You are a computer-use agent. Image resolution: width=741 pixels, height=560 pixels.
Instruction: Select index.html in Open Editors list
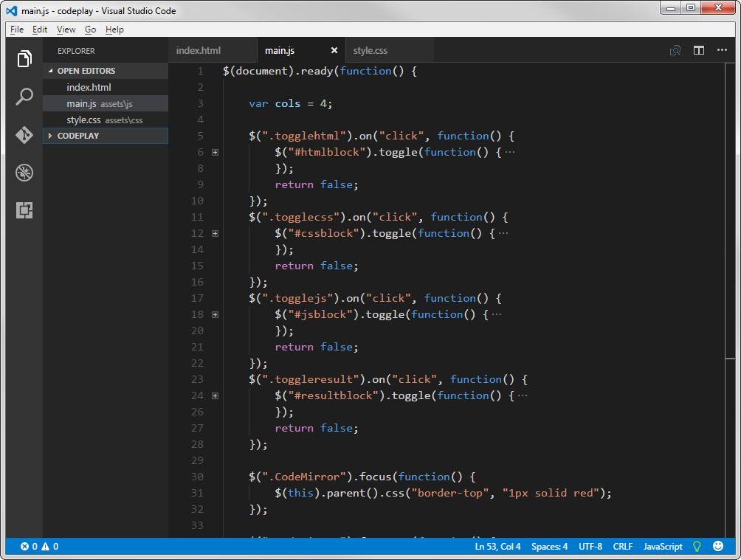click(x=89, y=87)
